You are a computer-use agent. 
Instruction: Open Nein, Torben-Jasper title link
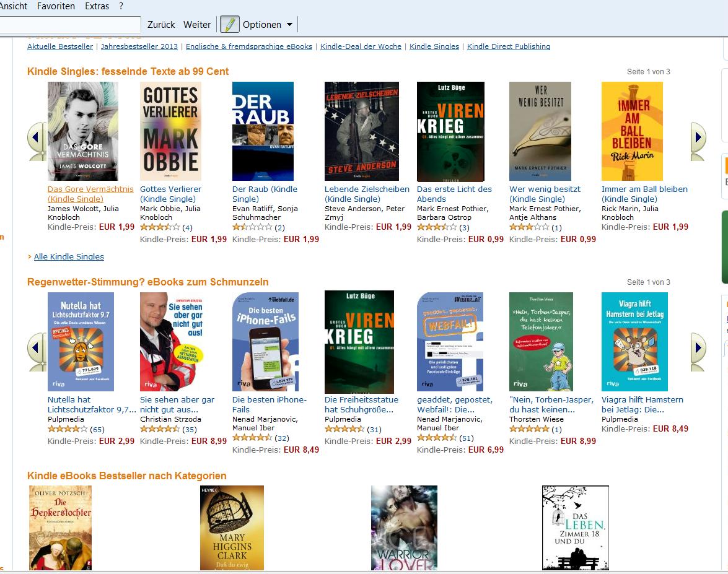(551, 404)
